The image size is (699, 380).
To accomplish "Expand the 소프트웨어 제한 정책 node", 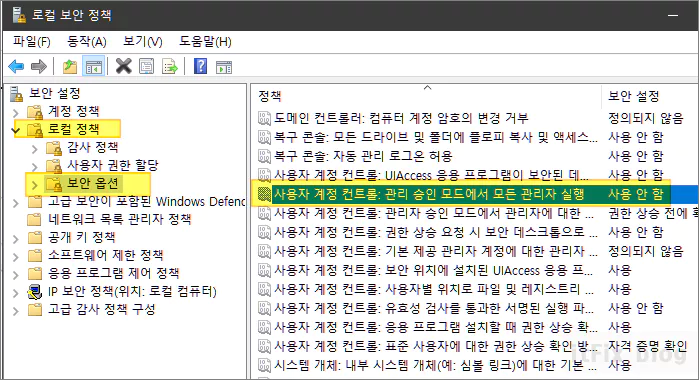I will click(16, 257).
